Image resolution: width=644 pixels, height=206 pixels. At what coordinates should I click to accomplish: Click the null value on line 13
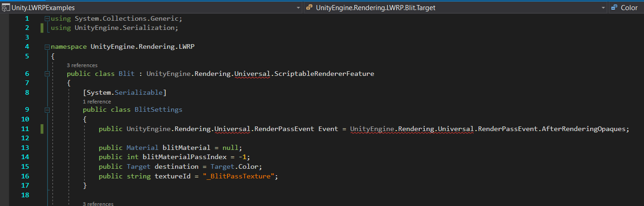230,148
